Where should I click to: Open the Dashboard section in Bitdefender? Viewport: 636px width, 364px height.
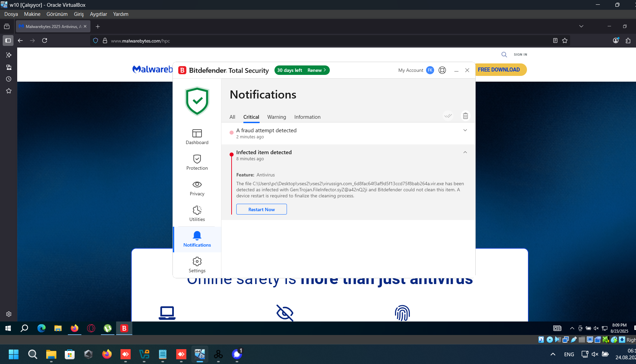(197, 137)
